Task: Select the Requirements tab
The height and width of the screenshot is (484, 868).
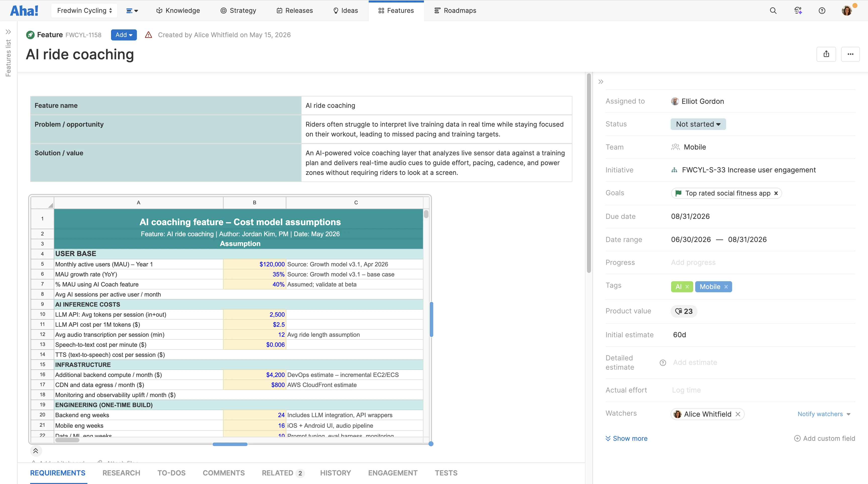Action: [x=58, y=473]
